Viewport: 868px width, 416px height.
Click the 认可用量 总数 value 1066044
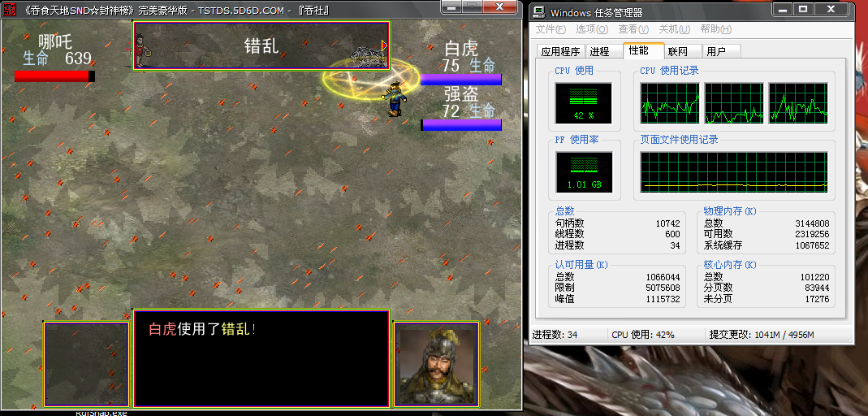(663, 278)
